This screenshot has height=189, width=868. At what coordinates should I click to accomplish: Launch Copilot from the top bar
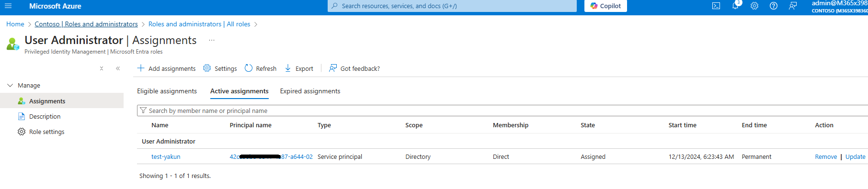click(x=605, y=6)
